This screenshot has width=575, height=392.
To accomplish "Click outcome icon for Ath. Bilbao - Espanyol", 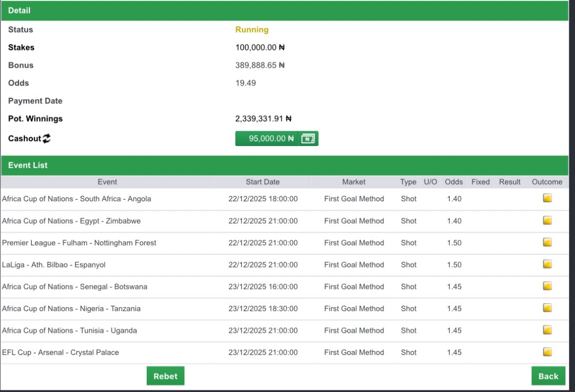I will (547, 264).
